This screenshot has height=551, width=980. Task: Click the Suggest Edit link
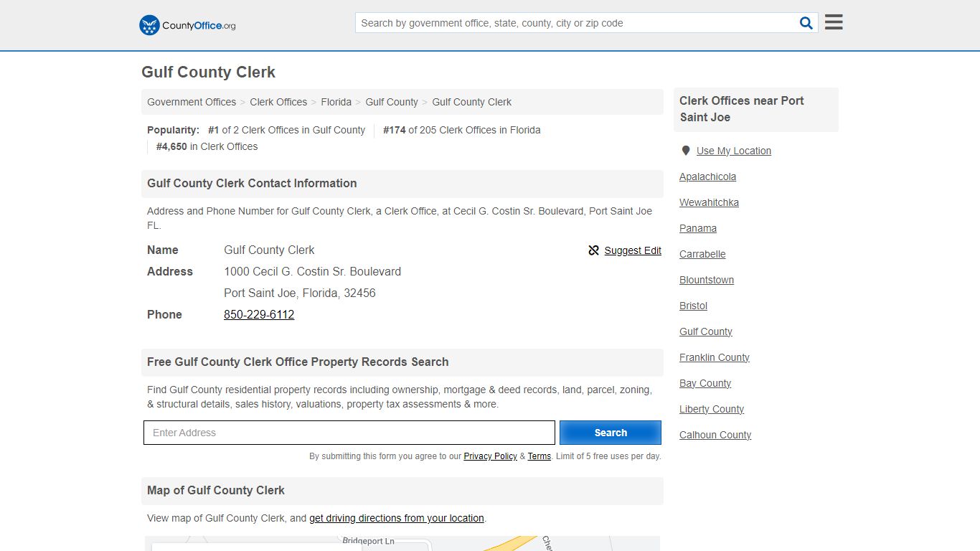633,250
